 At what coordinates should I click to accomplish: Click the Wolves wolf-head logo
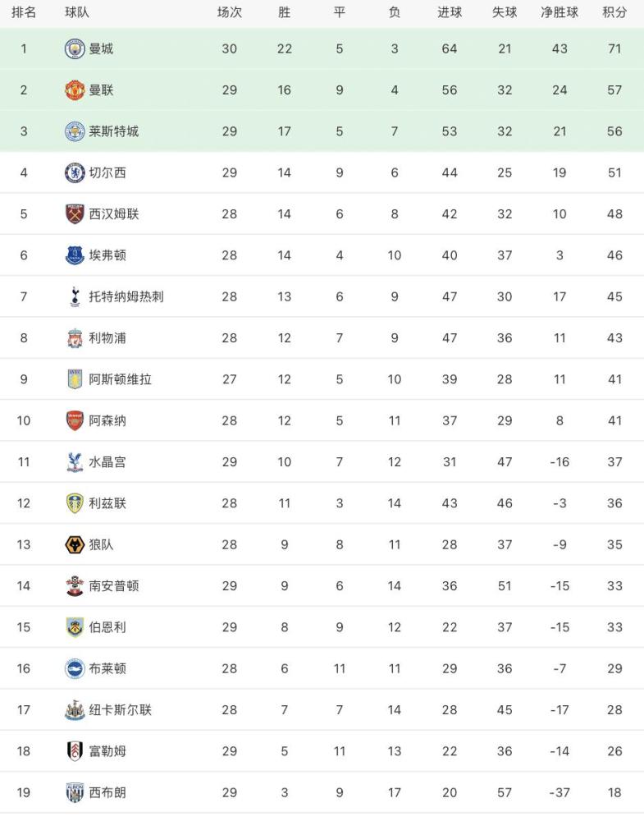(75, 545)
